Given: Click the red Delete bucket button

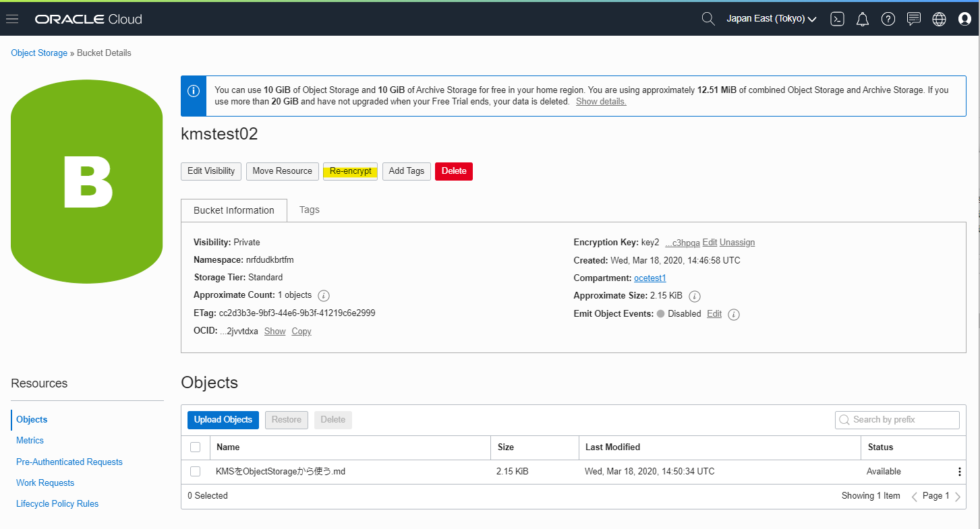Looking at the screenshot, I should (x=454, y=171).
